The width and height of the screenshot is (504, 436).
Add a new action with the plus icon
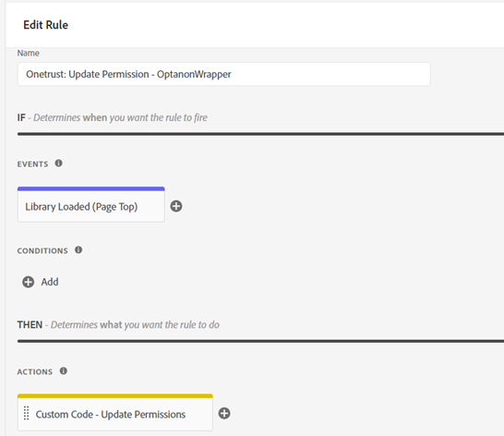click(x=224, y=414)
